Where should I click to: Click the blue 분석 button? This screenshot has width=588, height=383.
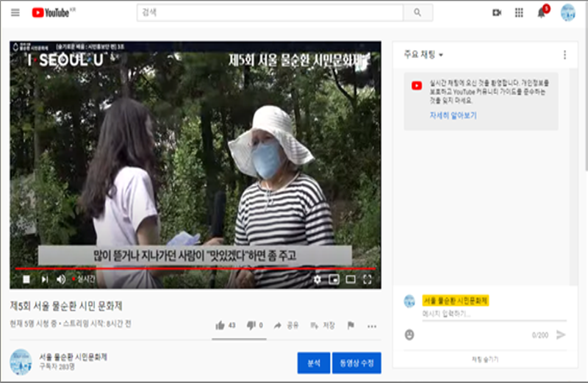[313, 362]
